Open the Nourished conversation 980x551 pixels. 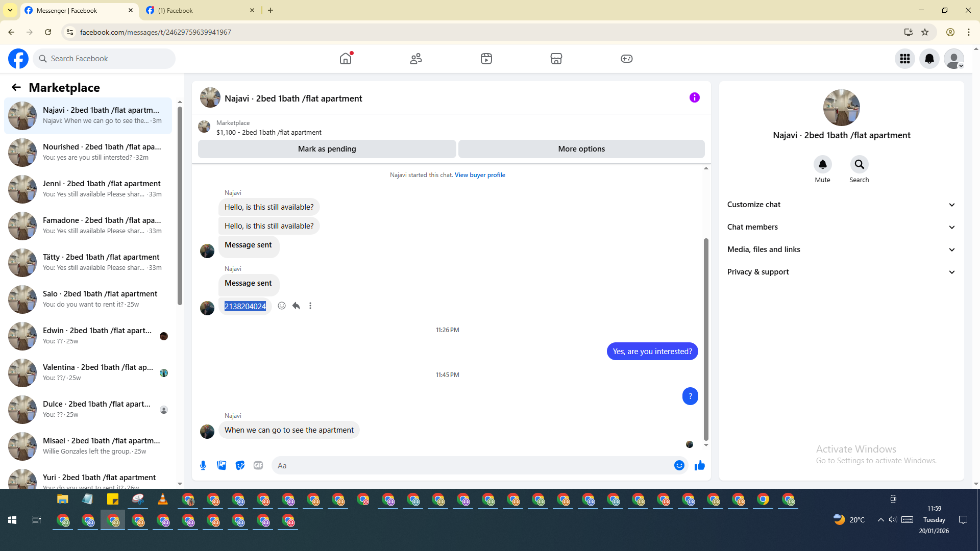[x=88, y=152]
